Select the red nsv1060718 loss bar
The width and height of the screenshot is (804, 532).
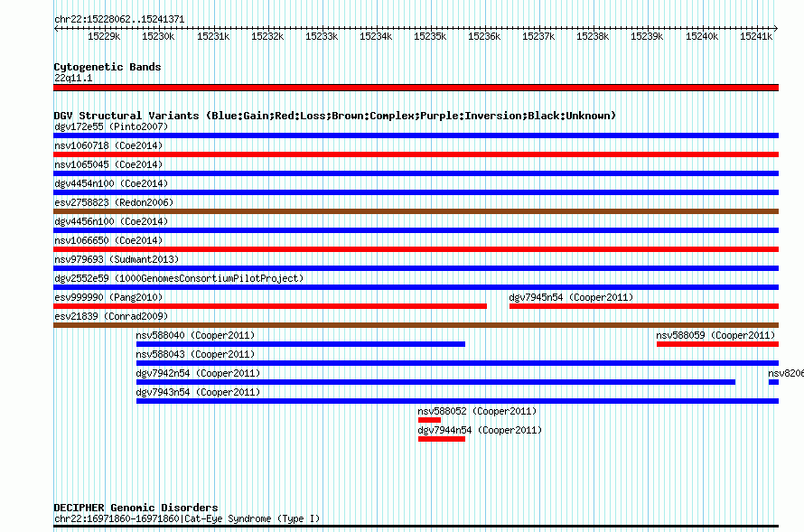[416, 154]
